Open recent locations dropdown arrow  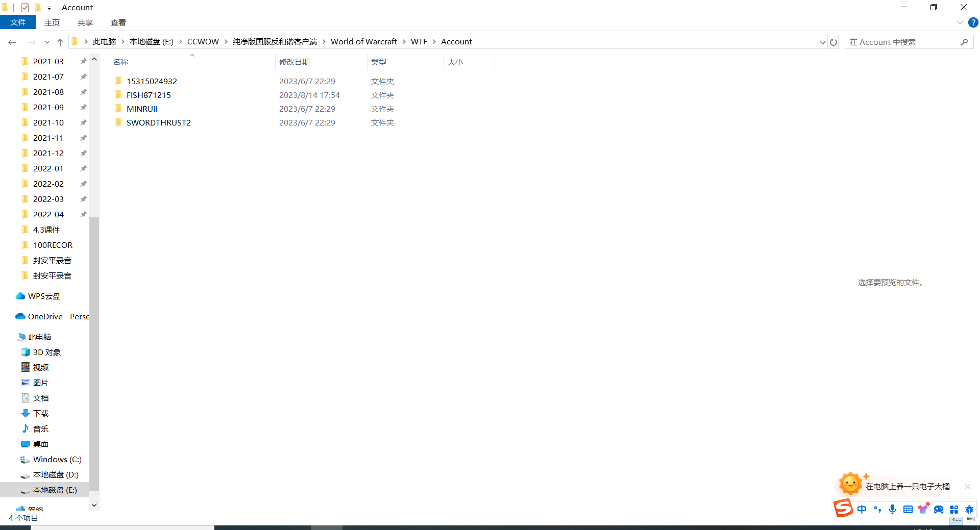click(x=47, y=42)
